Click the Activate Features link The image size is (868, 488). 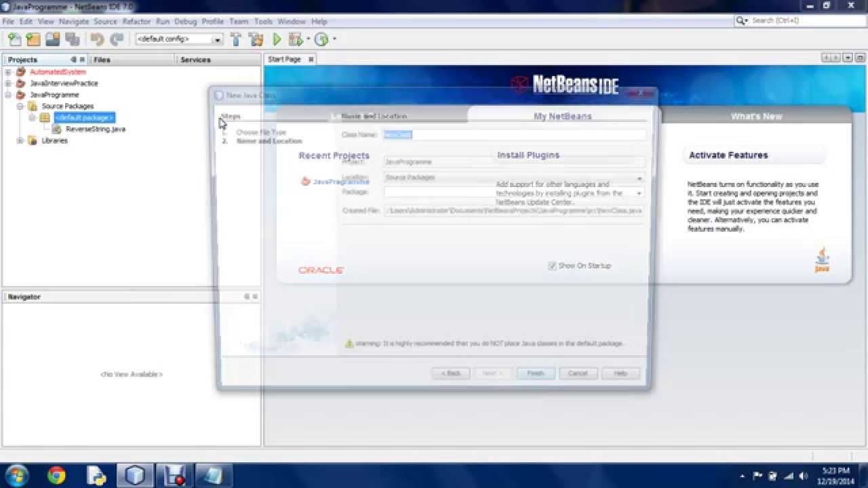click(728, 155)
